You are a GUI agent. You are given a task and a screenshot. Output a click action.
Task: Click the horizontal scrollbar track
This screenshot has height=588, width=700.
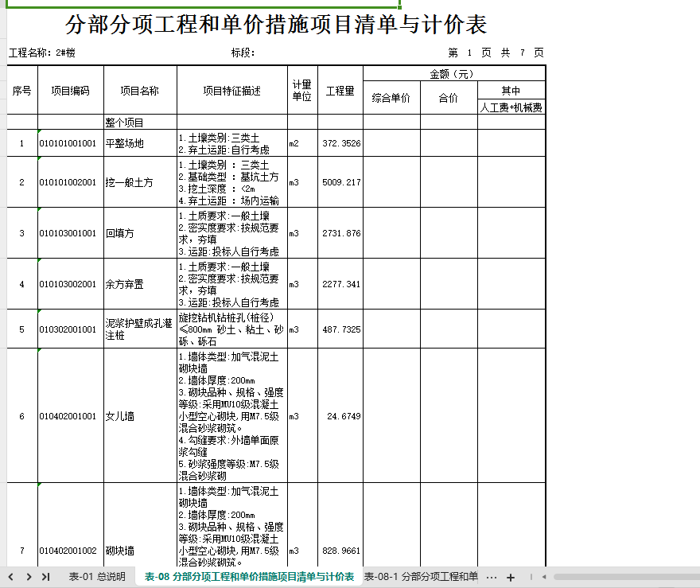pos(625,577)
